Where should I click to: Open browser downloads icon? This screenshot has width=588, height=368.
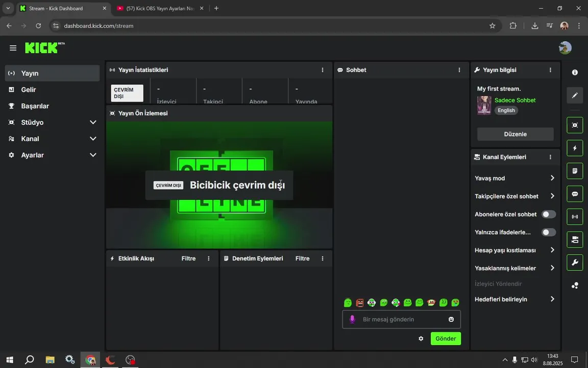534,26
